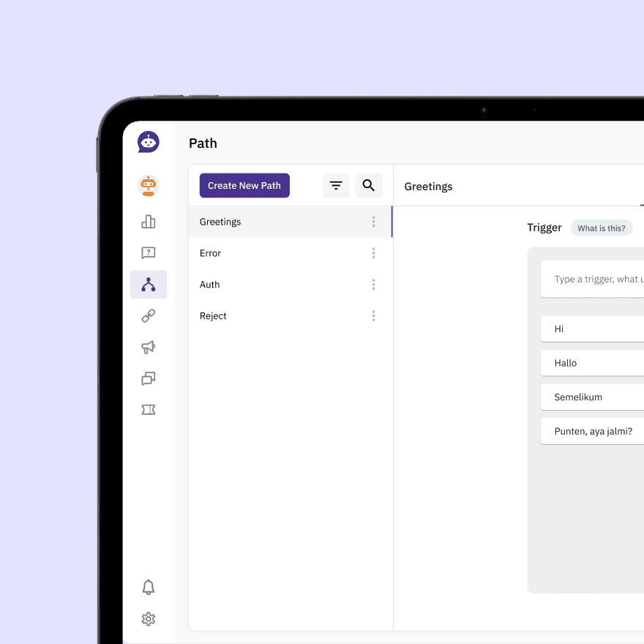
Task: Open the question mark chat icon
Action: coord(149,252)
